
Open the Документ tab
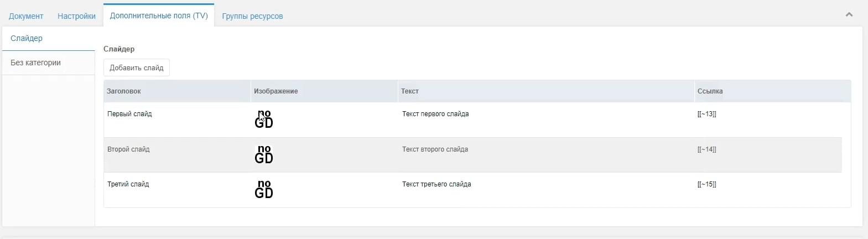26,16
